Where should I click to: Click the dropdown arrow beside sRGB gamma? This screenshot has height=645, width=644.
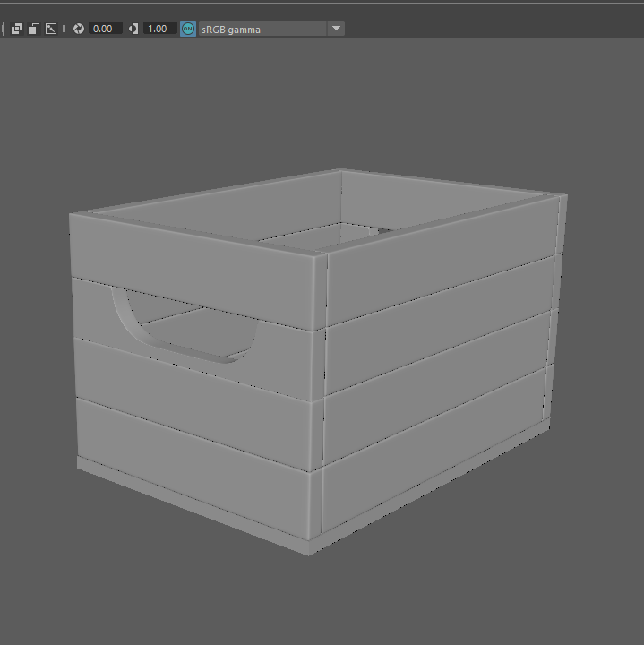pyautogui.click(x=336, y=29)
